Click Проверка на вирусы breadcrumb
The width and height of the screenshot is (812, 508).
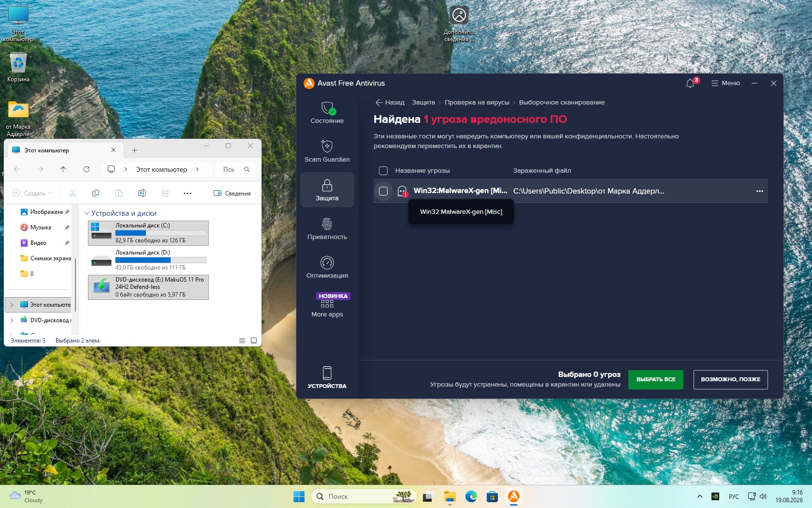[x=477, y=103]
